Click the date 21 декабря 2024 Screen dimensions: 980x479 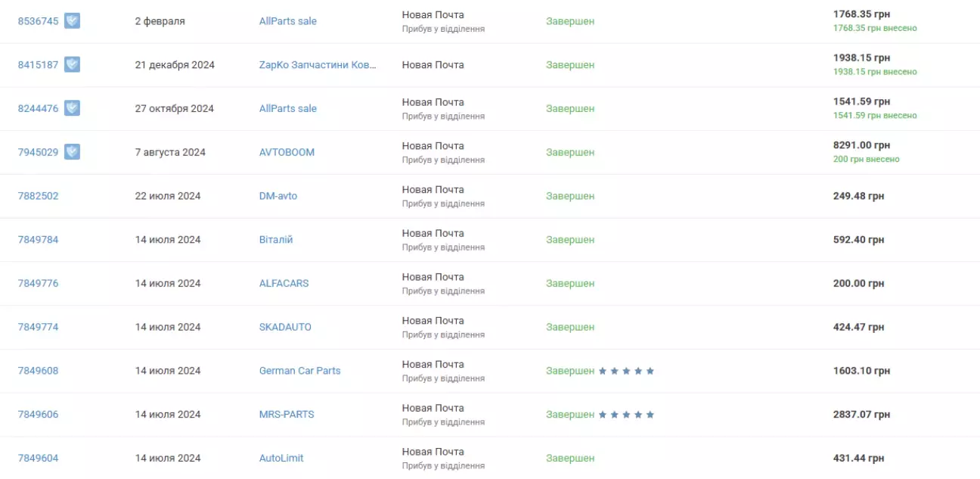pyautogui.click(x=175, y=65)
